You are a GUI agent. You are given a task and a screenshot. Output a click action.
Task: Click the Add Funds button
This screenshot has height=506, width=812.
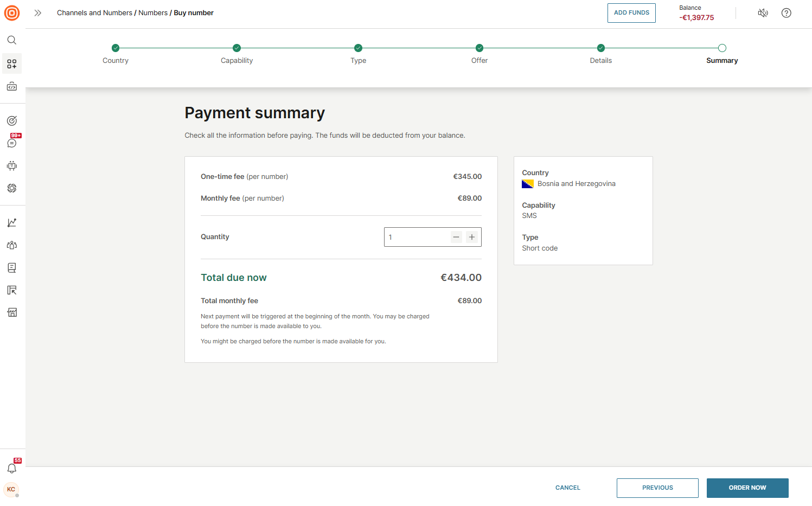click(631, 13)
